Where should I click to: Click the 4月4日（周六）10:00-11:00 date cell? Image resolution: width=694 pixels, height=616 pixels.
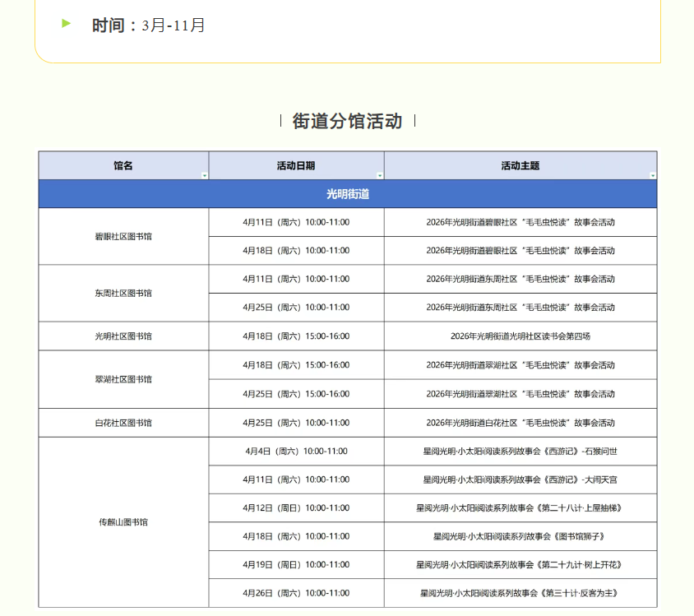tap(296, 451)
